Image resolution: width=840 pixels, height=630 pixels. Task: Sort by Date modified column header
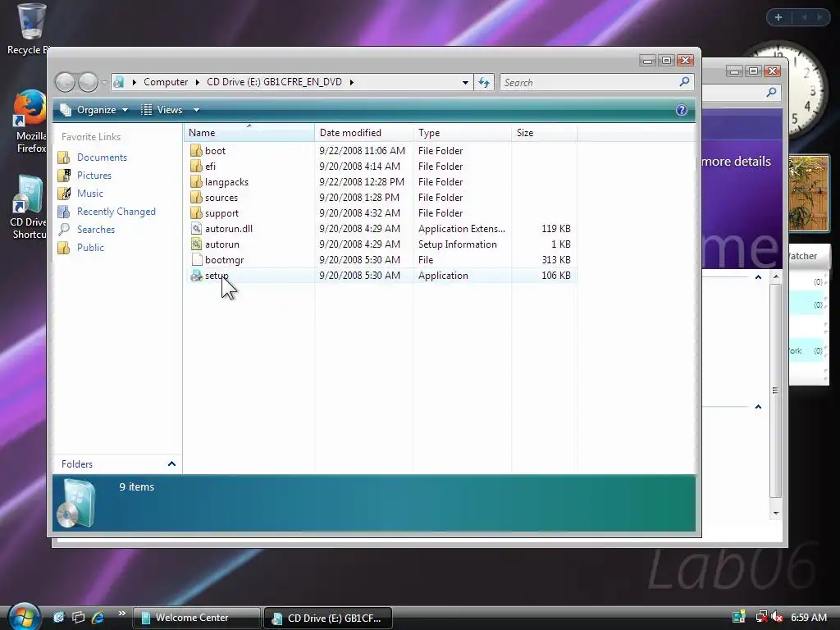coord(363,132)
